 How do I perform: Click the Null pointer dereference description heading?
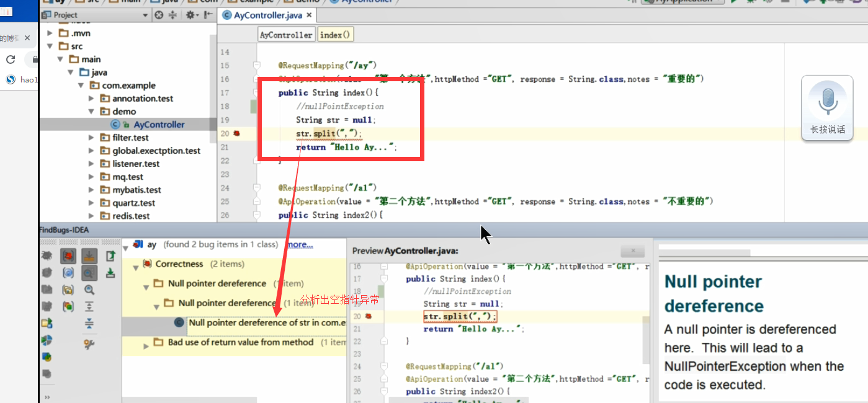point(714,294)
